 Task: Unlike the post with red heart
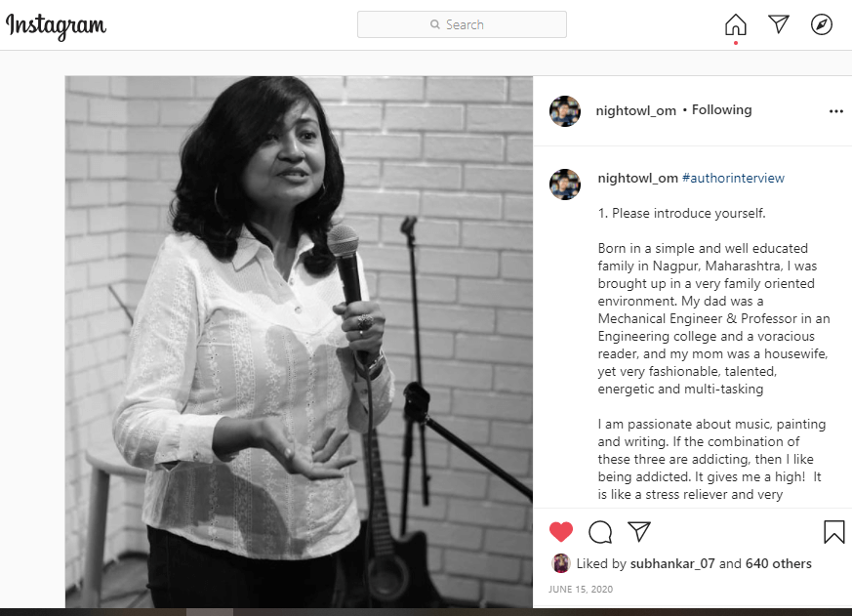pos(561,531)
